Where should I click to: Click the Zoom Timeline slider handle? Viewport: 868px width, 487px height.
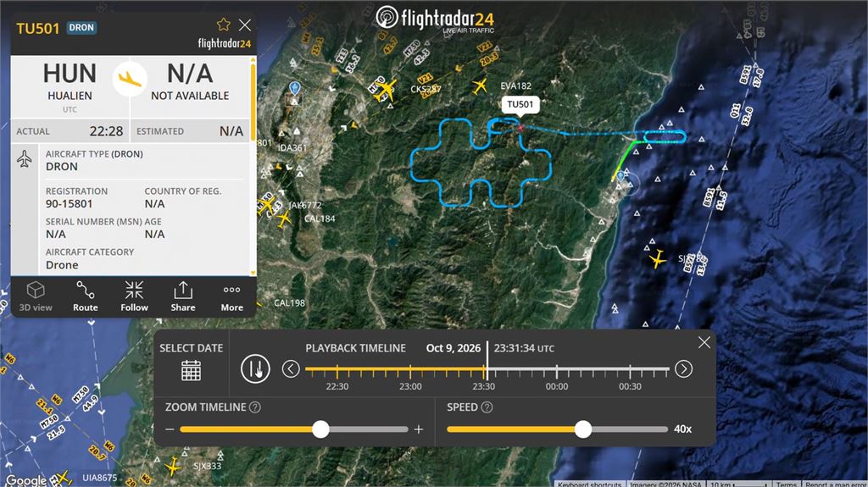point(320,429)
